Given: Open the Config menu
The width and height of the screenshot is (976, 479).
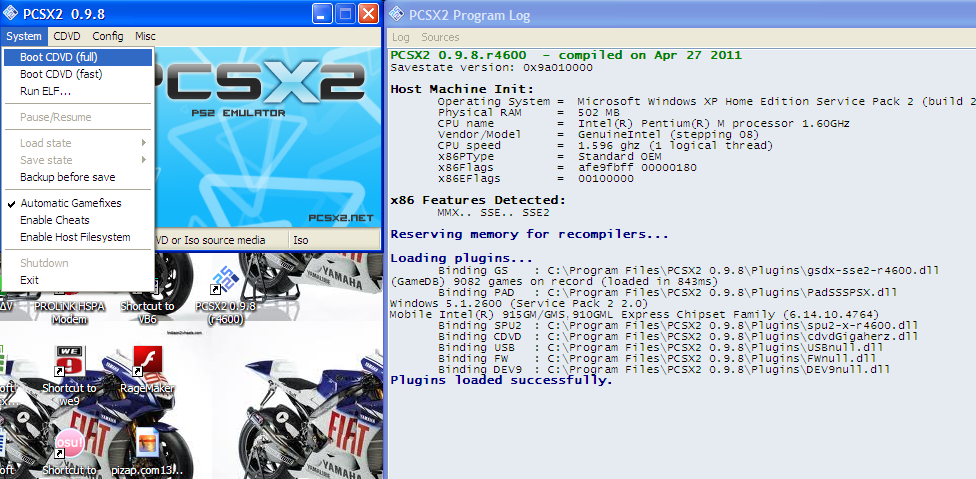Looking at the screenshot, I should [x=108, y=37].
